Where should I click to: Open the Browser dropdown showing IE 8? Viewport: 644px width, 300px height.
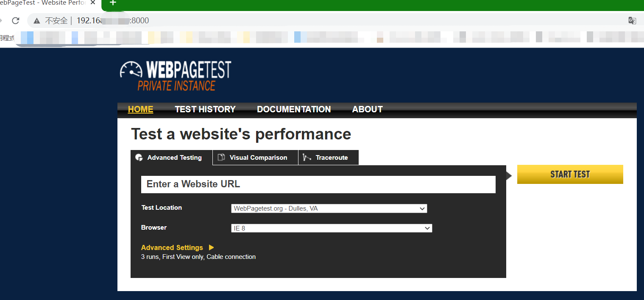pyautogui.click(x=332, y=228)
